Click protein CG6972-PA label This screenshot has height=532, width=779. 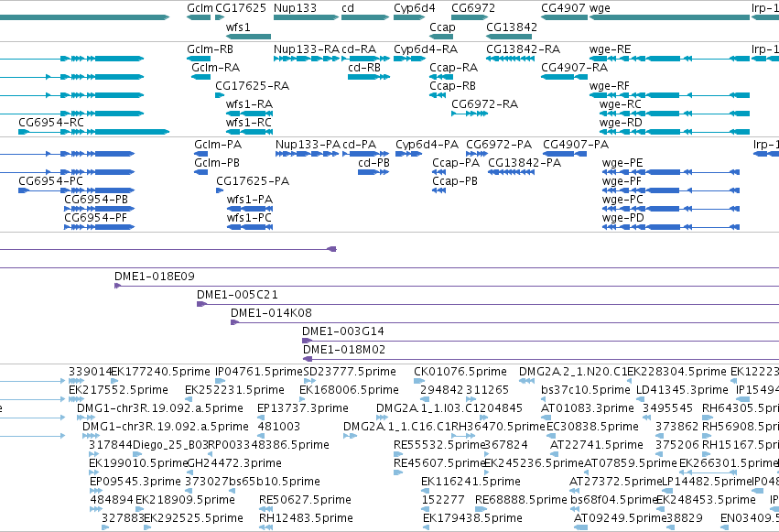point(499,145)
